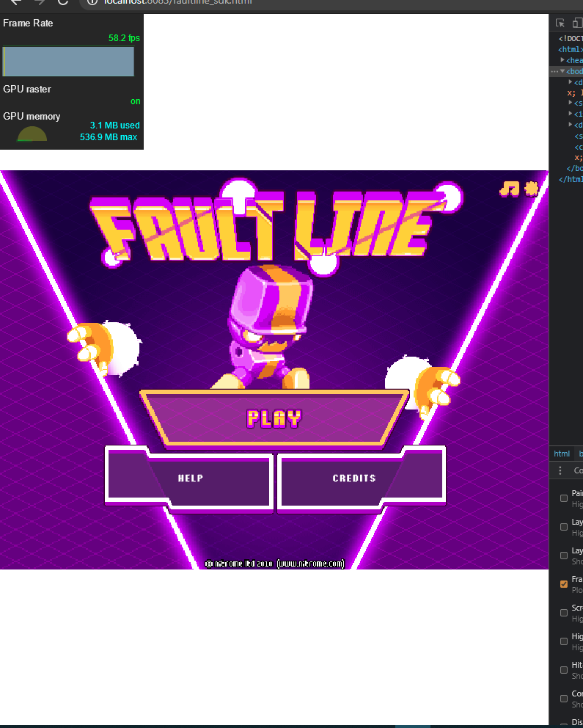583x728 pixels.
Task: Enable the Paint flashing checkbox
Action: point(563,498)
